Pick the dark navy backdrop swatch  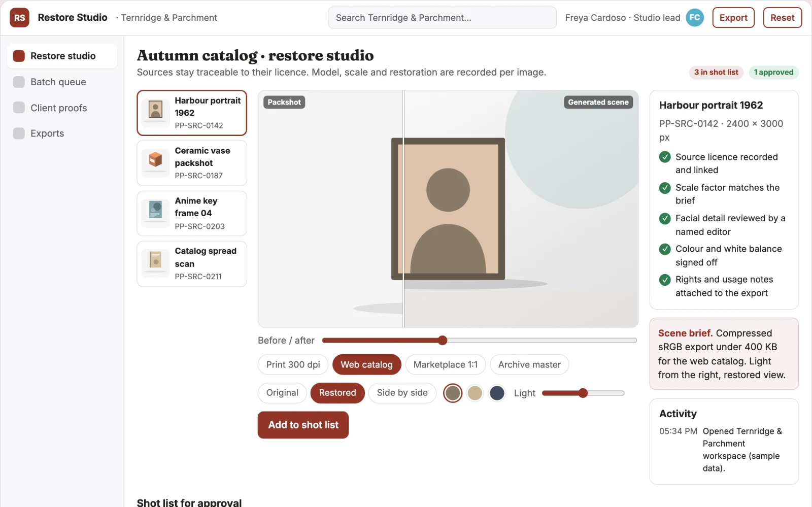pos(497,393)
